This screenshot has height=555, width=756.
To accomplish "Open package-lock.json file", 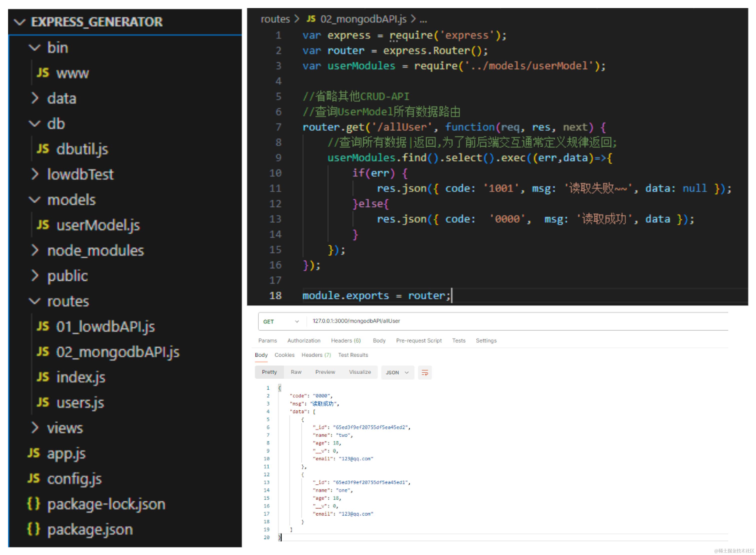I will [x=106, y=504].
